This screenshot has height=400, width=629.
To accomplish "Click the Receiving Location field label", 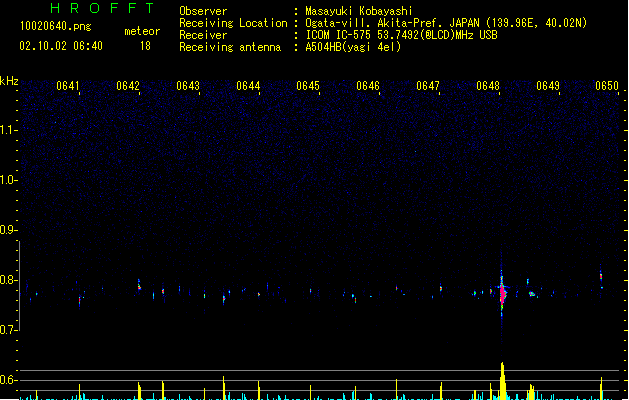I will pos(233,23).
